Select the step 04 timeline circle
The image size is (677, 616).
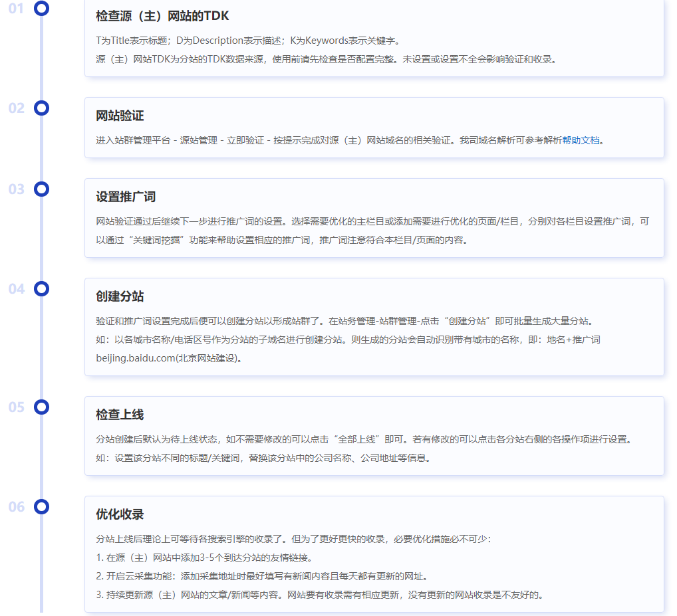(42, 288)
